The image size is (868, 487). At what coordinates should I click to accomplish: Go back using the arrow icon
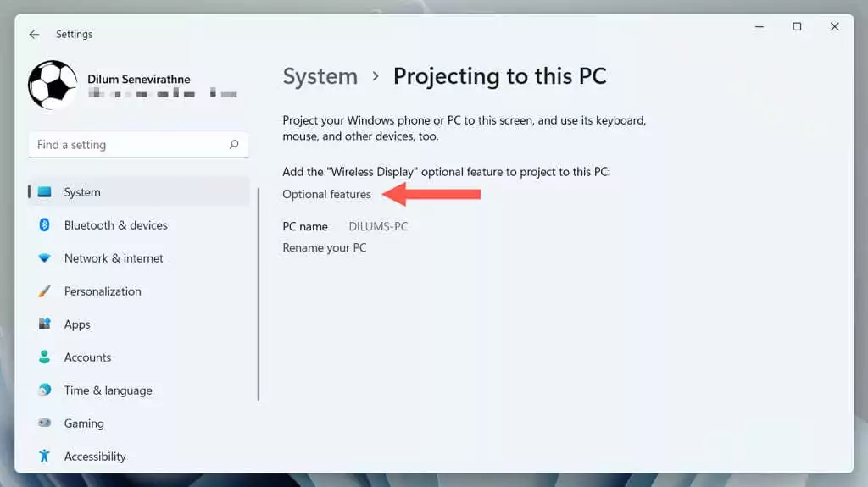tap(34, 35)
